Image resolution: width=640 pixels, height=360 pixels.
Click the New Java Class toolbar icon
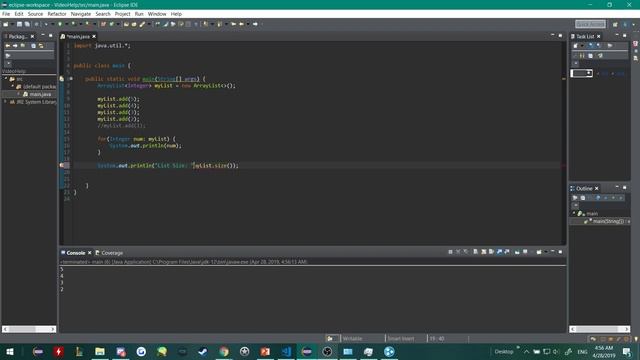point(111,24)
